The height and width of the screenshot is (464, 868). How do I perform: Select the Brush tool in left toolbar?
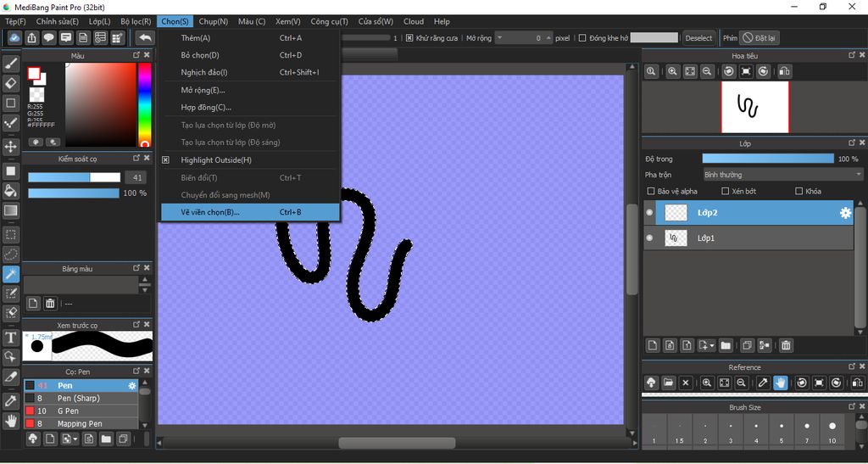tap(10, 64)
